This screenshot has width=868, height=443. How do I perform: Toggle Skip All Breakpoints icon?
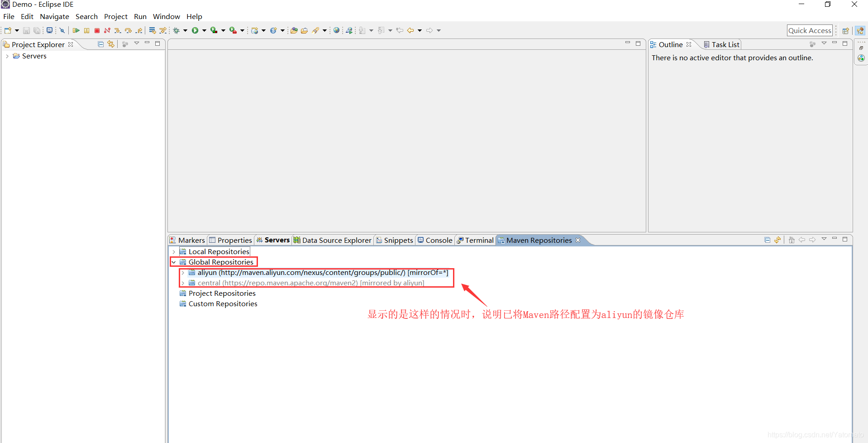(x=62, y=30)
